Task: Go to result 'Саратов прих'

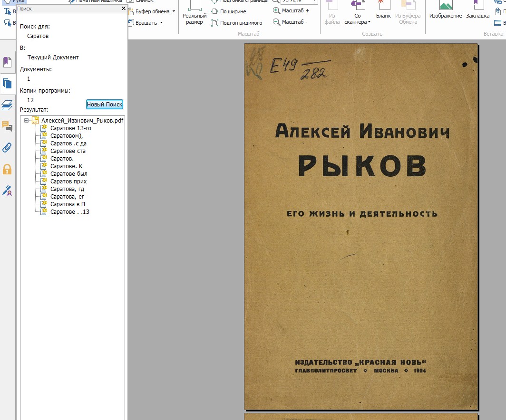Action: click(x=68, y=181)
